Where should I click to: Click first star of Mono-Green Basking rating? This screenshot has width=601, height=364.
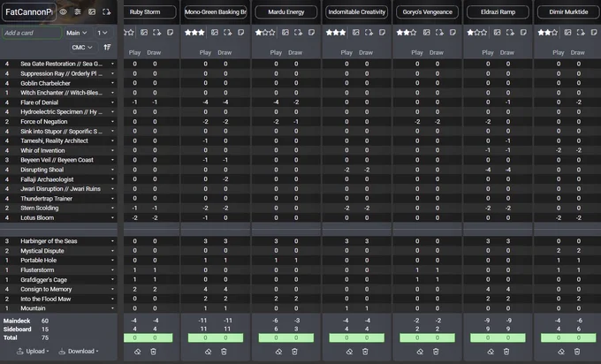click(x=187, y=33)
